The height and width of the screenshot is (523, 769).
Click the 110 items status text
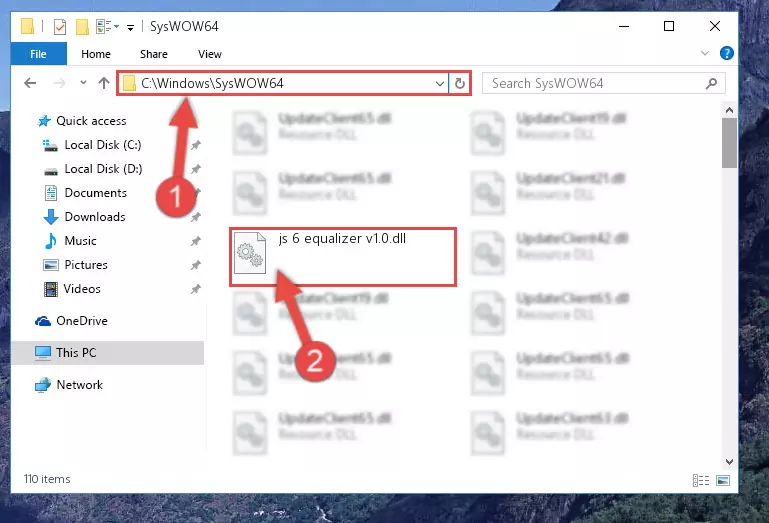[47, 479]
